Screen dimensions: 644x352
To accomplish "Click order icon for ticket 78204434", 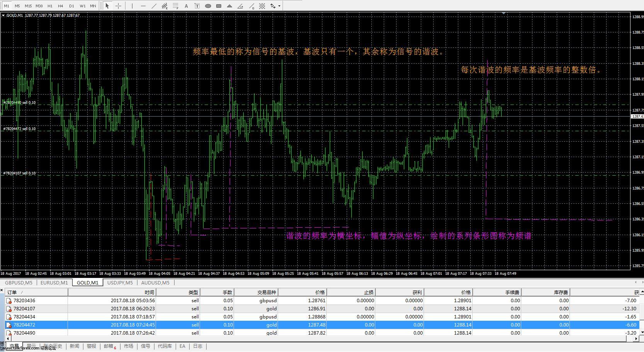I will click(9, 317).
